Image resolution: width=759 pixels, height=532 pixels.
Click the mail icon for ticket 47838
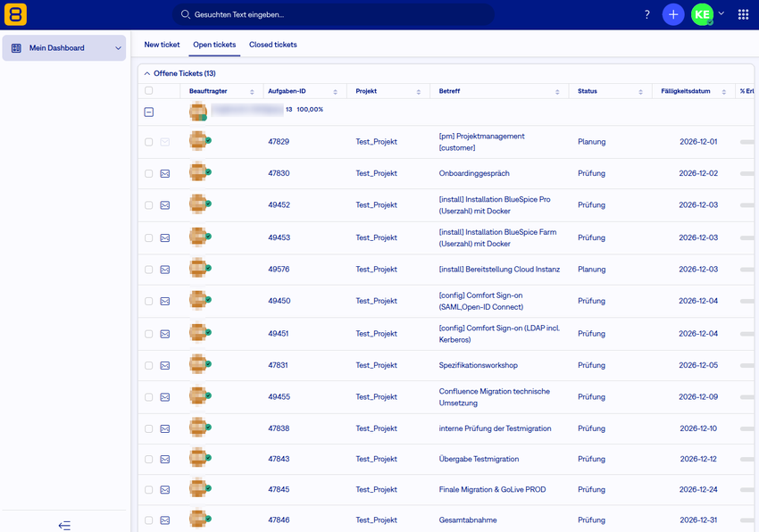click(x=165, y=428)
